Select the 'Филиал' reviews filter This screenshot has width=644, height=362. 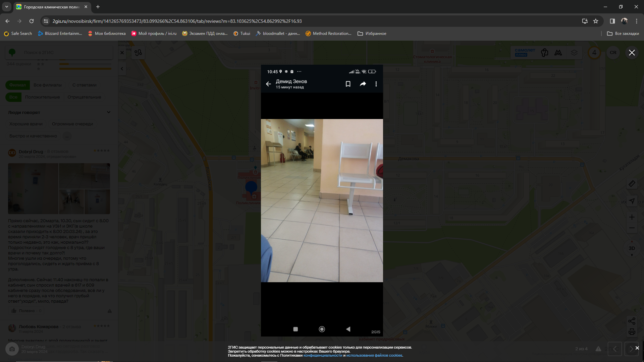[x=17, y=85]
